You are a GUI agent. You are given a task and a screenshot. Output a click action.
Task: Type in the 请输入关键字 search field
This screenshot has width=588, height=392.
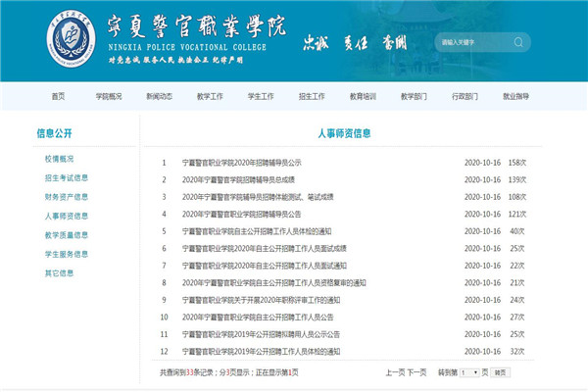coord(470,42)
